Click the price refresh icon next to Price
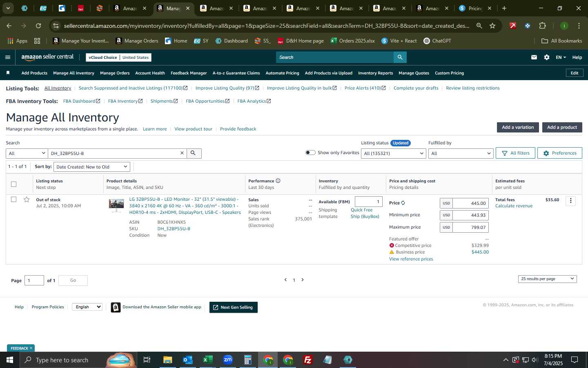This screenshot has width=588, height=368. point(403,203)
